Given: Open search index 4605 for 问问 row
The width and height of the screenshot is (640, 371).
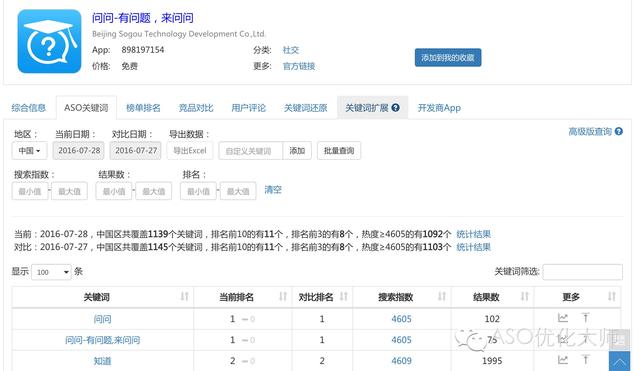Looking at the screenshot, I should 401,319.
